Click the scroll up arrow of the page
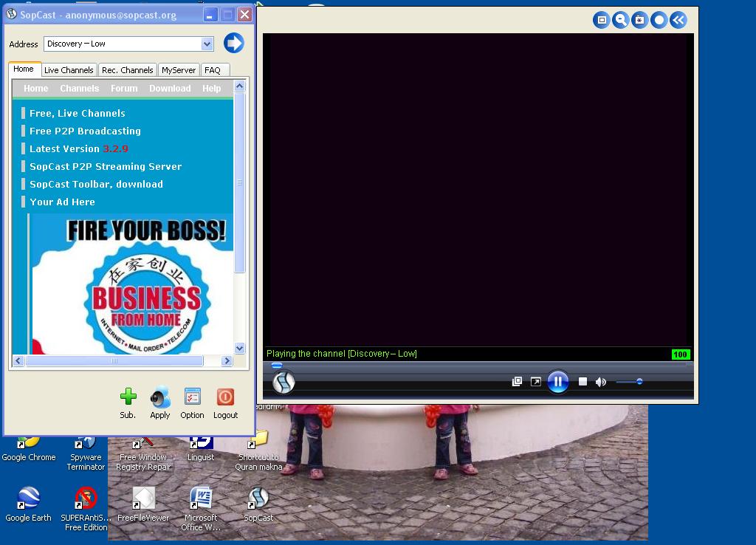The width and height of the screenshot is (756, 545). pyautogui.click(x=240, y=86)
